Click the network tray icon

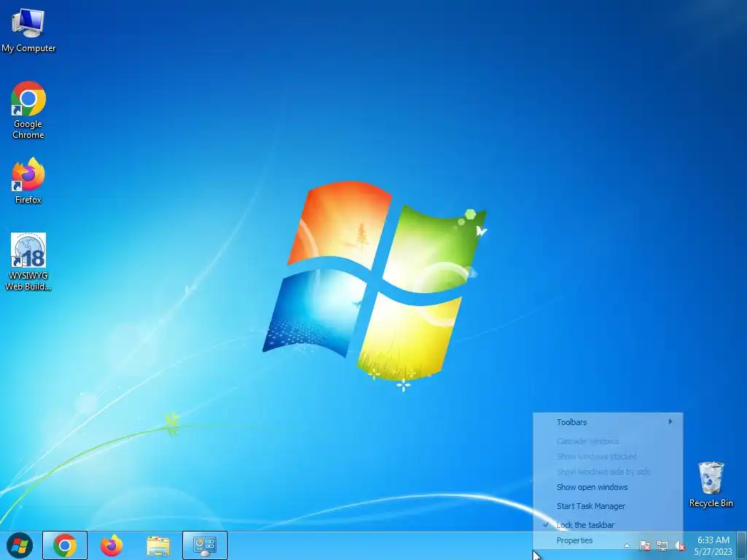pyautogui.click(x=662, y=545)
